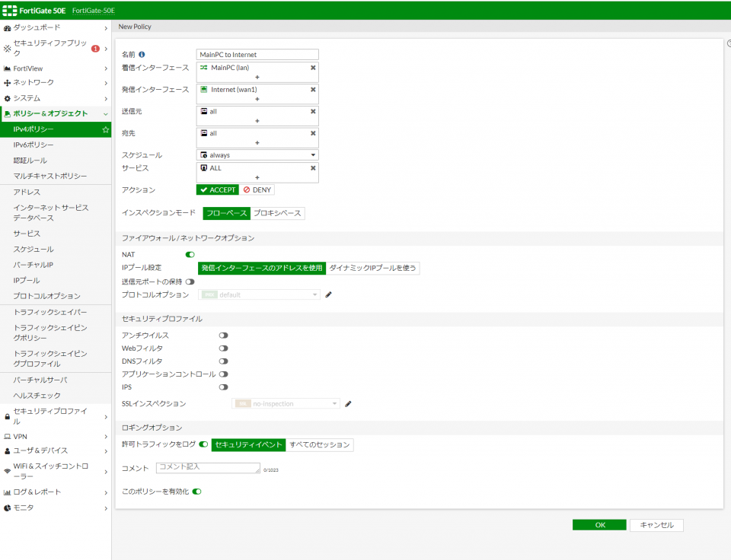Remove 'all' entry from 宛先 field

click(x=313, y=133)
